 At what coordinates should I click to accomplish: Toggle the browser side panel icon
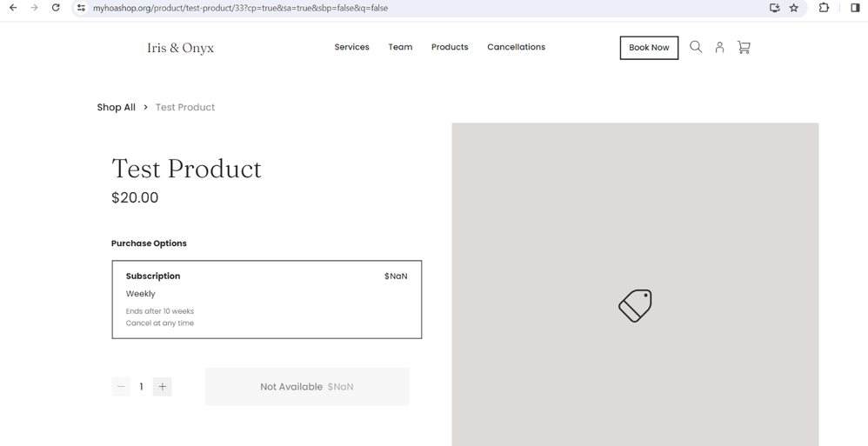(x=855, y=8)
